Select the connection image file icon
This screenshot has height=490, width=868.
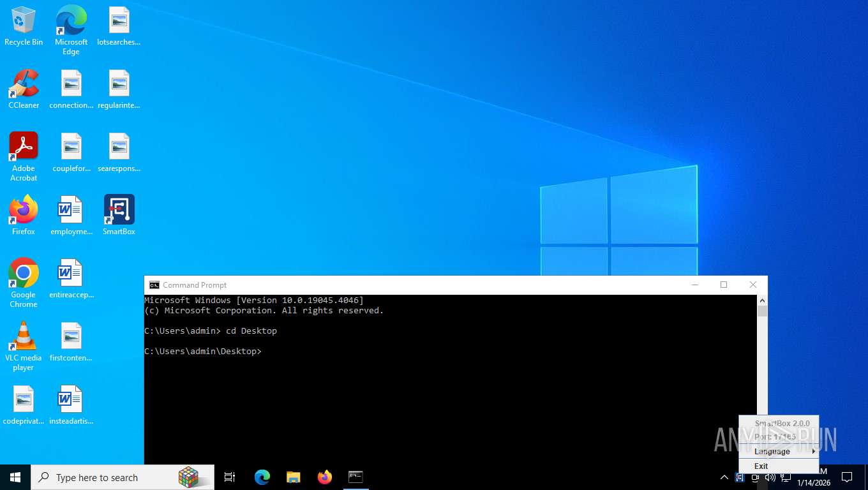coord(71,89)
